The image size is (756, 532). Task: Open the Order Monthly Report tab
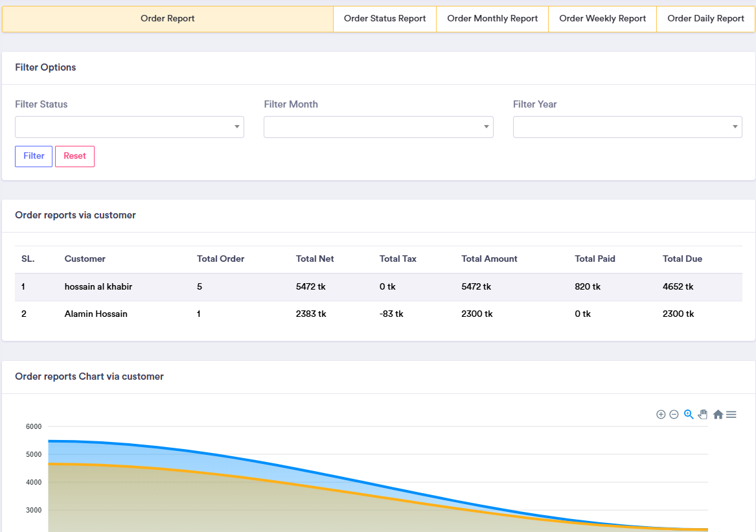492,19
